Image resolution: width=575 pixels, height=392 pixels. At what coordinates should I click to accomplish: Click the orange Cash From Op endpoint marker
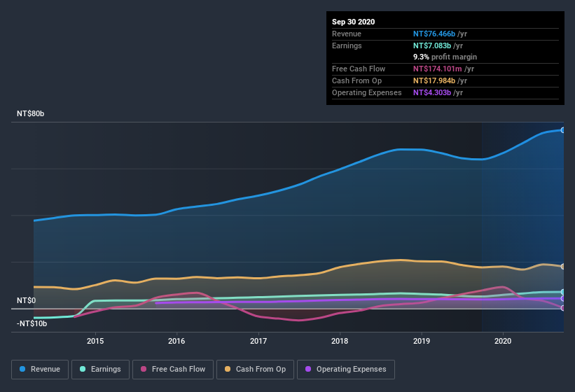[563, 266]
